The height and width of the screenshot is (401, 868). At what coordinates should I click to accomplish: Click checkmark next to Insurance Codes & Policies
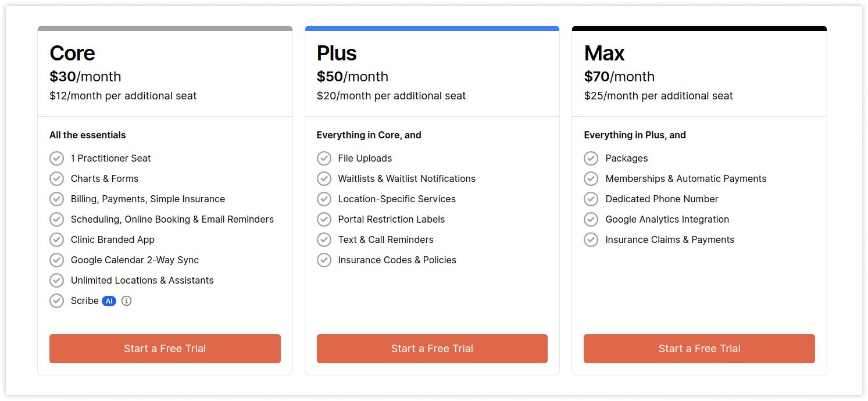click(324, 260)
